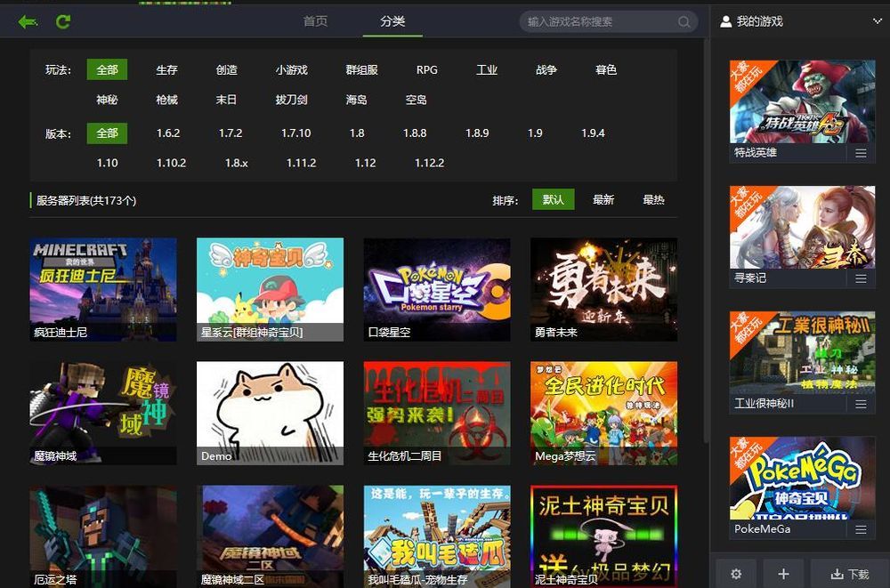
Task: Filter gameplay by 工业
Action: pyautogui.click(x=487, y=69)
